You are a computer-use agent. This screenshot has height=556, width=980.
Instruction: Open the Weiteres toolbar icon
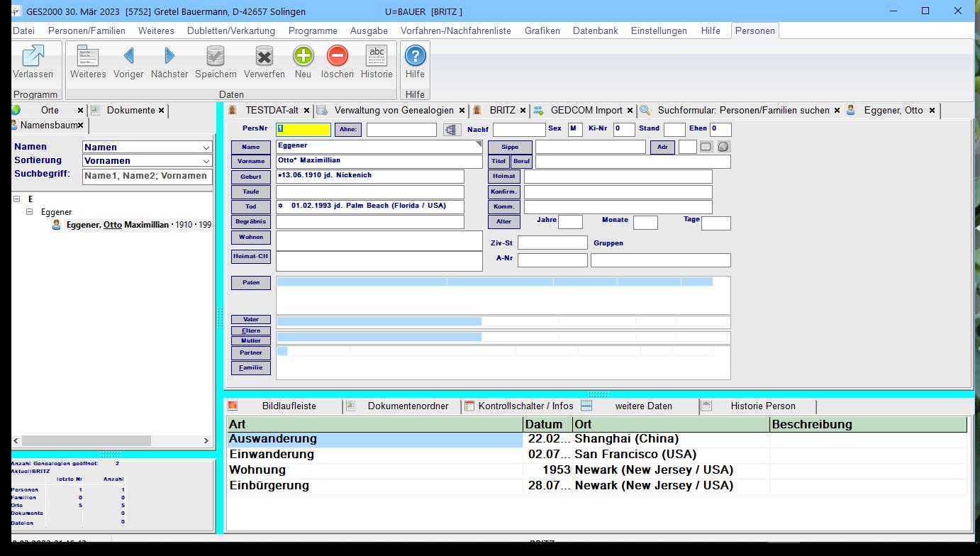88,55
